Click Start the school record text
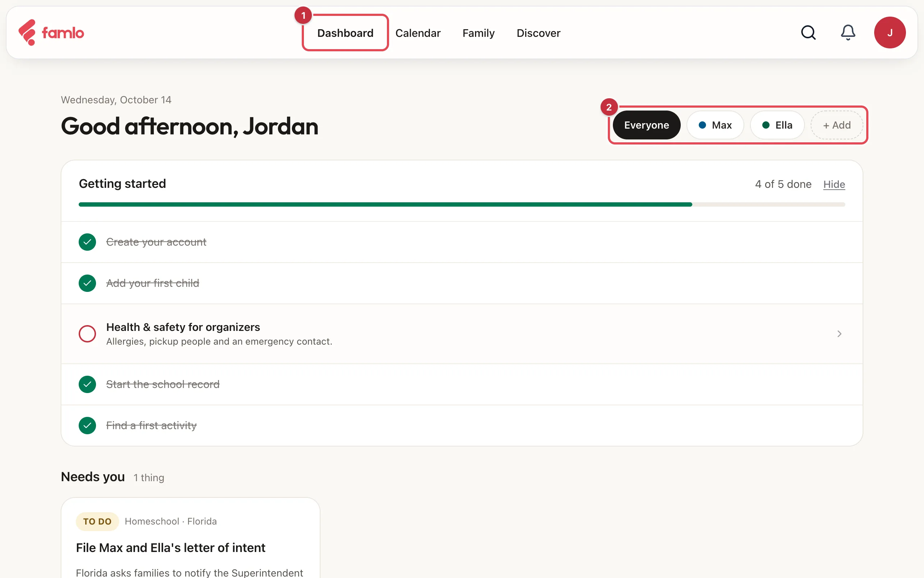This screenshot has height=578, width=924. (163, 384)
